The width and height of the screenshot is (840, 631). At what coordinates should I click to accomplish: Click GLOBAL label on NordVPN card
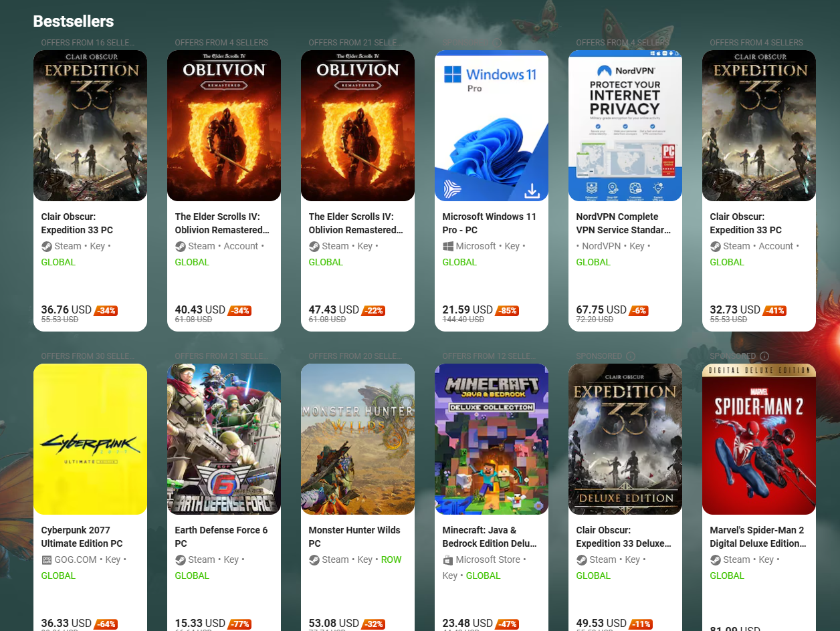tap(593, 262)
